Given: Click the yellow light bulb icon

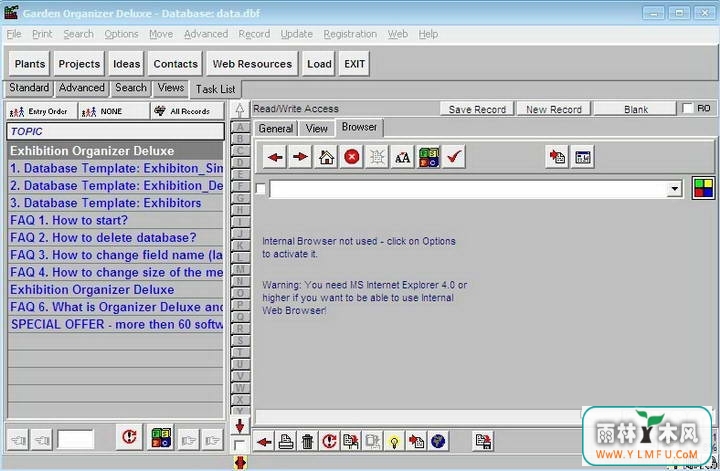Looking at the screenshot, I should tap(394, 442).
